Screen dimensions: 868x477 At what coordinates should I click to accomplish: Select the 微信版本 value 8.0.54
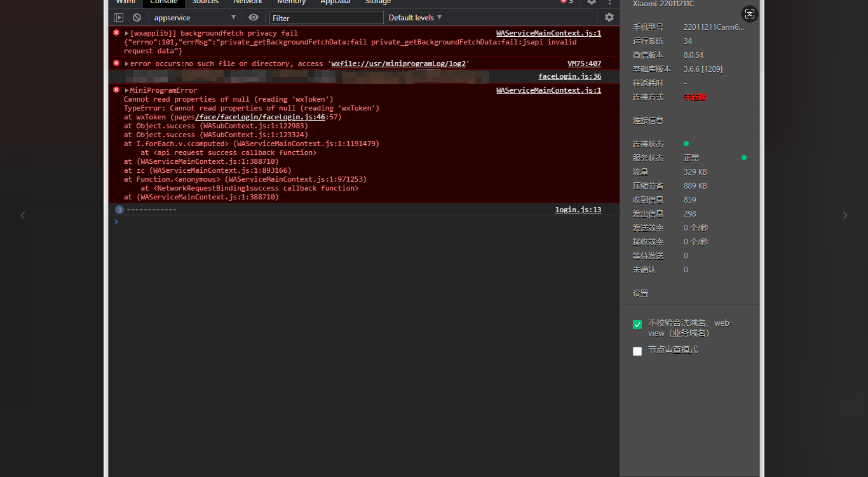click(694, 55)
